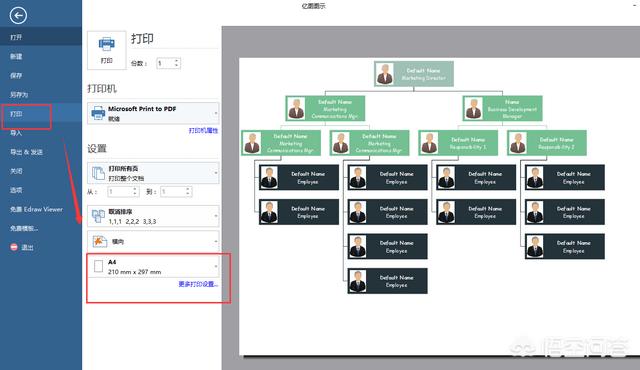
Task: Expand the Microsoft Print to PDF dropdown
Action: [x=216, y=113]
